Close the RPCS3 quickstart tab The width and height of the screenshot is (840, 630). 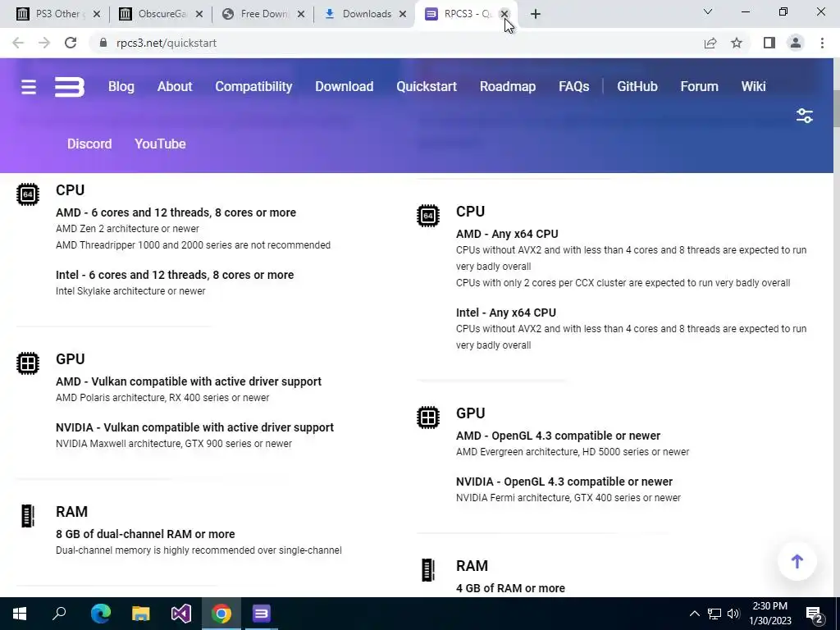[504, 14]
